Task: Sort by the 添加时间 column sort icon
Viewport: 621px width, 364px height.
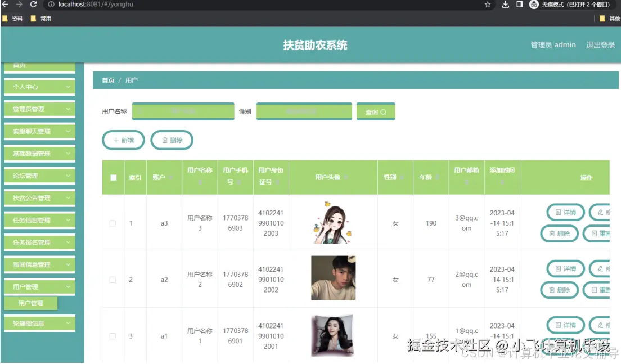Action: 502,182
